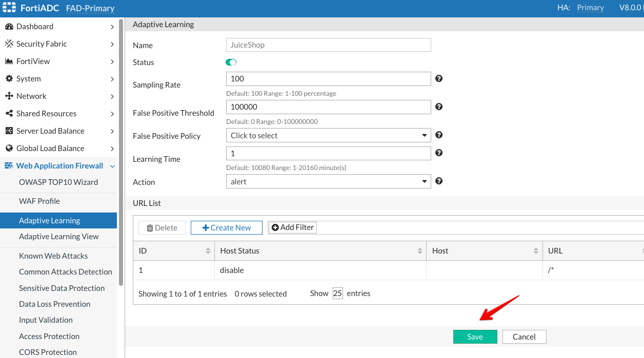Click the System gear icon

pyautogui.click(x=9, y=79)
